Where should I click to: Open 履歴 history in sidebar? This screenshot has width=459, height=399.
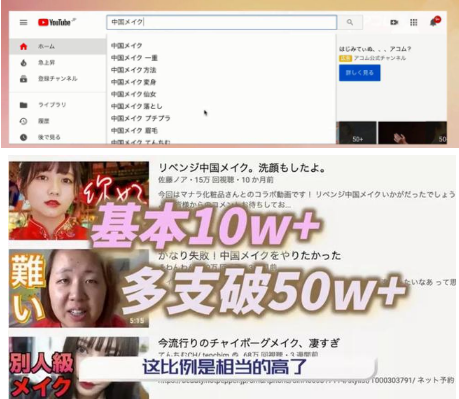[x=57, y=121]
